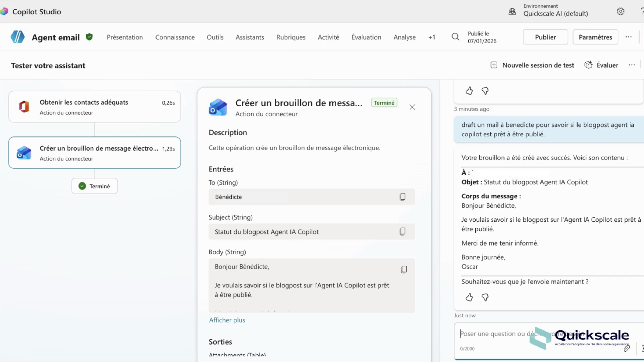This screenshot has height=362, width=644.
Task: Open more options next to Évaluer
Action: (632, 65)
